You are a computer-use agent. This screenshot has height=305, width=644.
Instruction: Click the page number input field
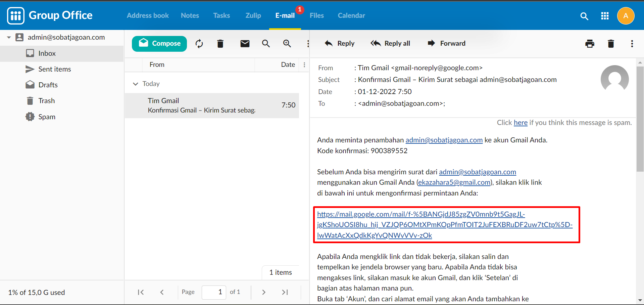214,292
